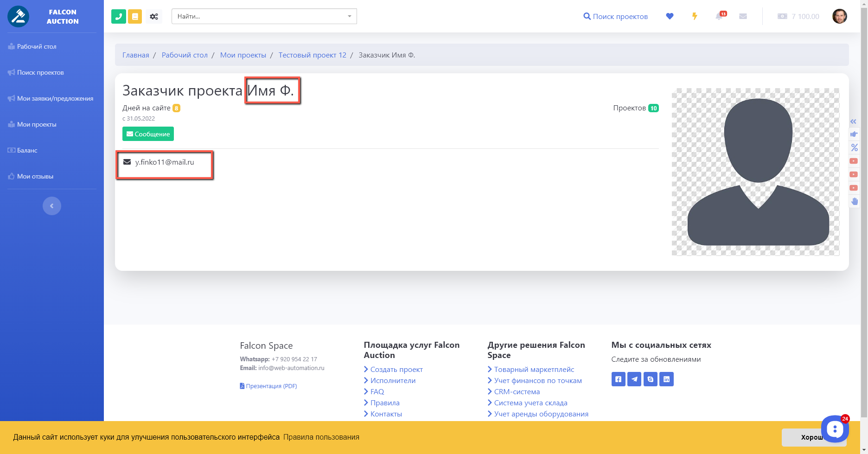Go to Мои проекты in sidebar

click(37, 124)
